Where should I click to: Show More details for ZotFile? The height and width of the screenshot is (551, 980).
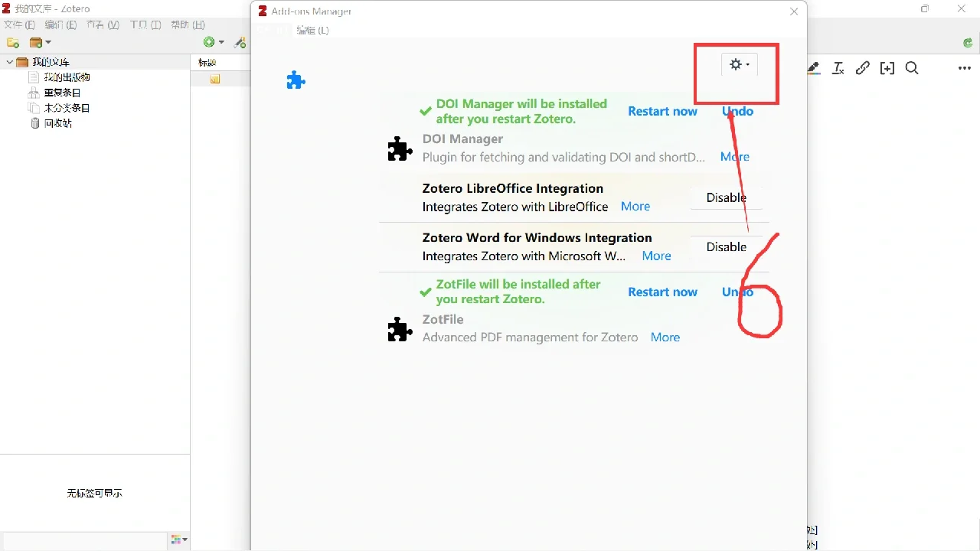point(665,337)
